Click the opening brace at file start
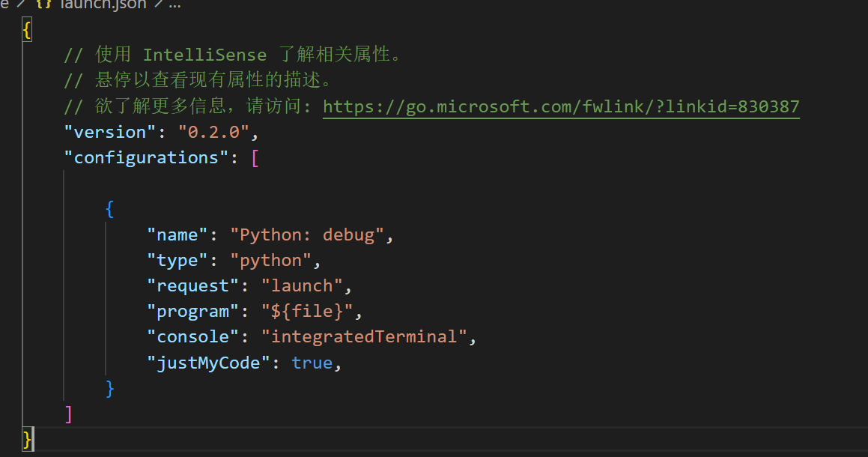868x457 pixels. click(26, 29)
